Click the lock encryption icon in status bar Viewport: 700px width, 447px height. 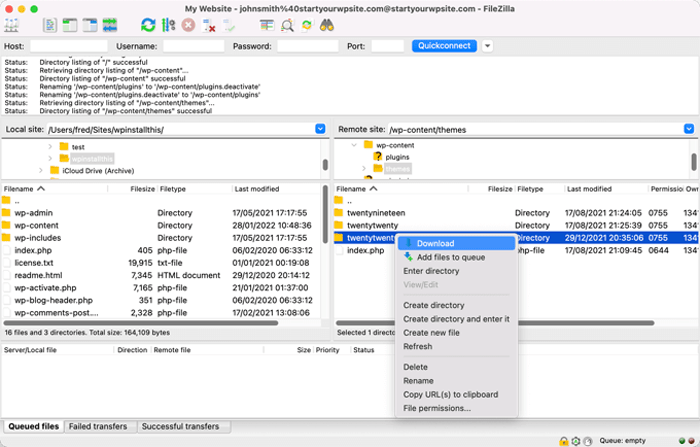(564, 440)
